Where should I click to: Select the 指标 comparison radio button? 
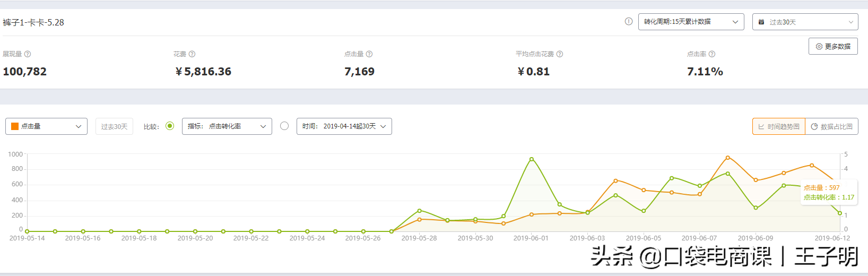pos(170,126)
